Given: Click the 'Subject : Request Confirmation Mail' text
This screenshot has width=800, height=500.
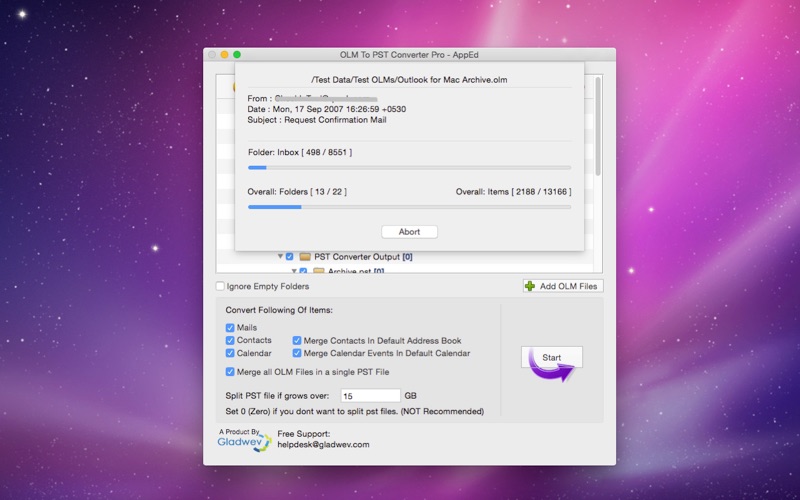Looking at the screenshot, I should (x=317, y=120).
